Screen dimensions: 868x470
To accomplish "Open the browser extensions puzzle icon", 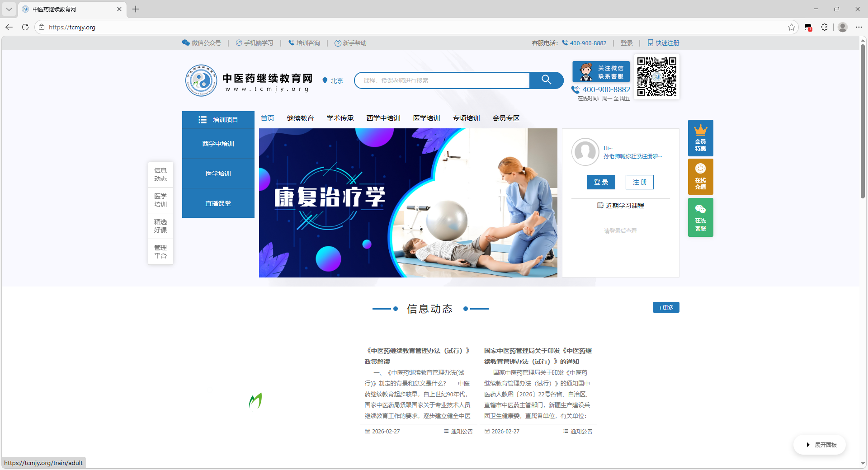I will tap(824, 27).
